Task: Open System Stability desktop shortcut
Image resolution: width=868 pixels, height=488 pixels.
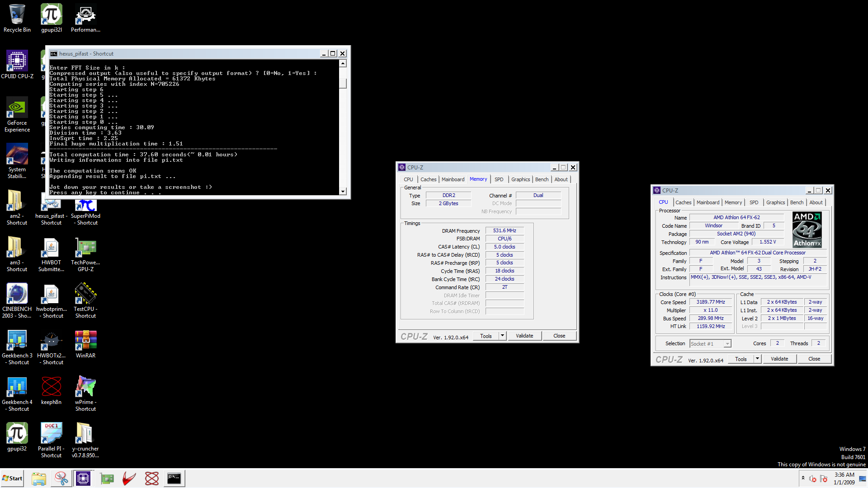Action: click(x=17, y=161)
